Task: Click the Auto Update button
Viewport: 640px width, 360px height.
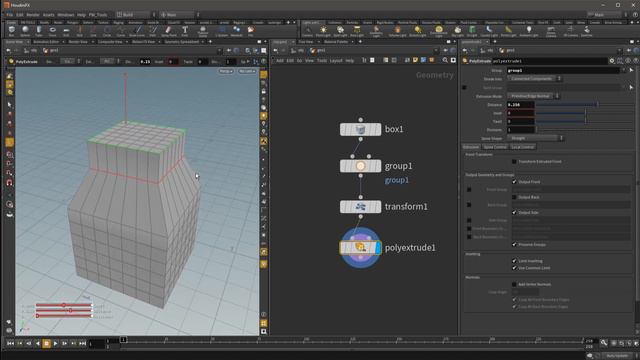Action: [617, 356]
